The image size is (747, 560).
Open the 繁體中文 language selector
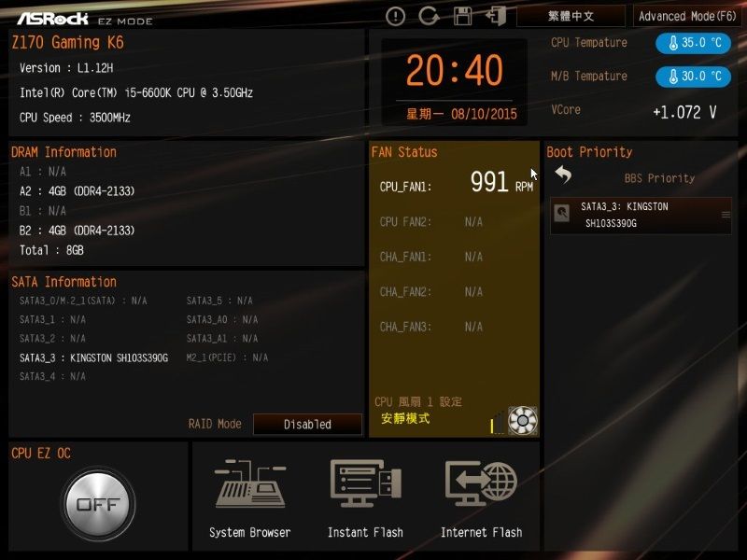[x=571, y=16]
